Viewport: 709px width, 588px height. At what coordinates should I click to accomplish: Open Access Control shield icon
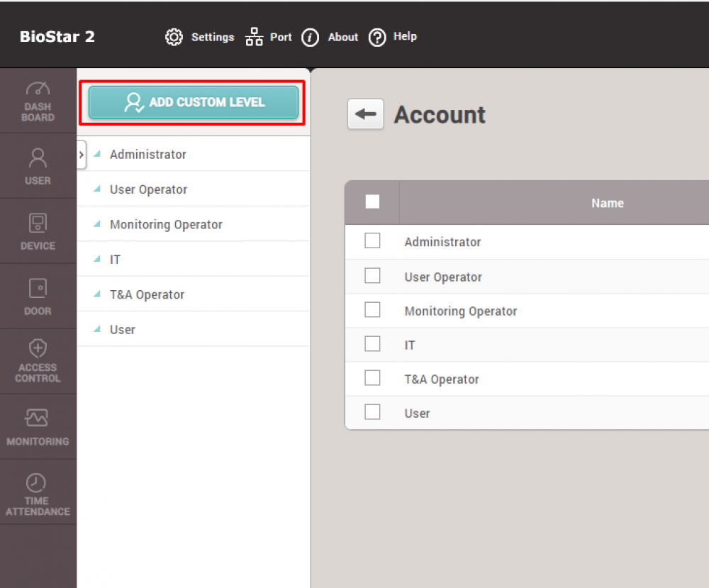38,348
